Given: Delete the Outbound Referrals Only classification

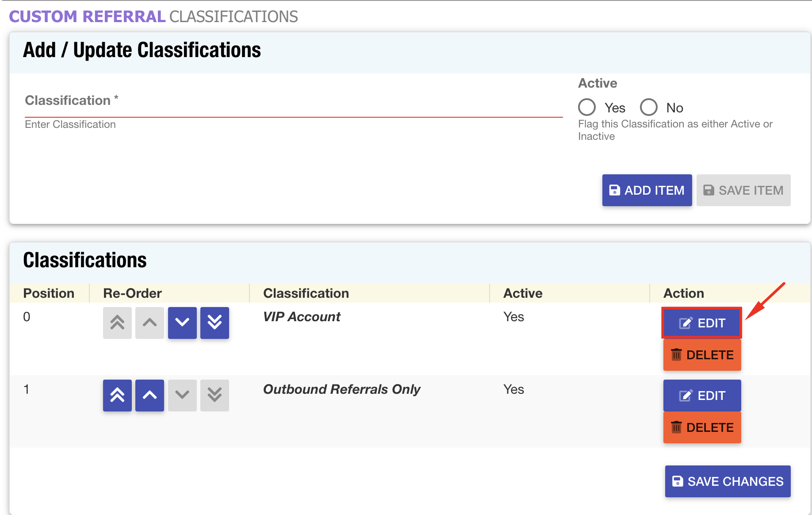Looking at the screenshot, I should point(701,427).
